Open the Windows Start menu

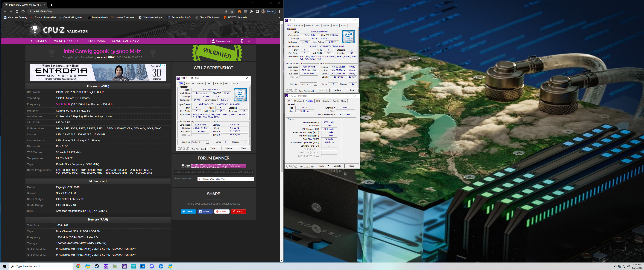4,266
